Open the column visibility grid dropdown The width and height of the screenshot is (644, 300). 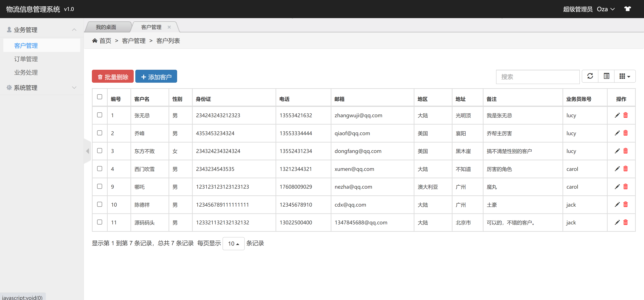point(625,76)
